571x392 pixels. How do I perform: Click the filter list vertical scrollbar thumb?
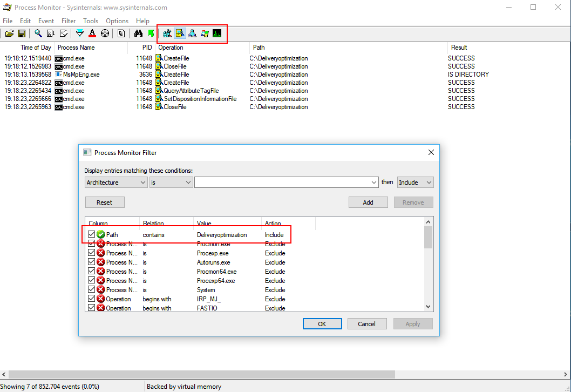pos(429,237)
